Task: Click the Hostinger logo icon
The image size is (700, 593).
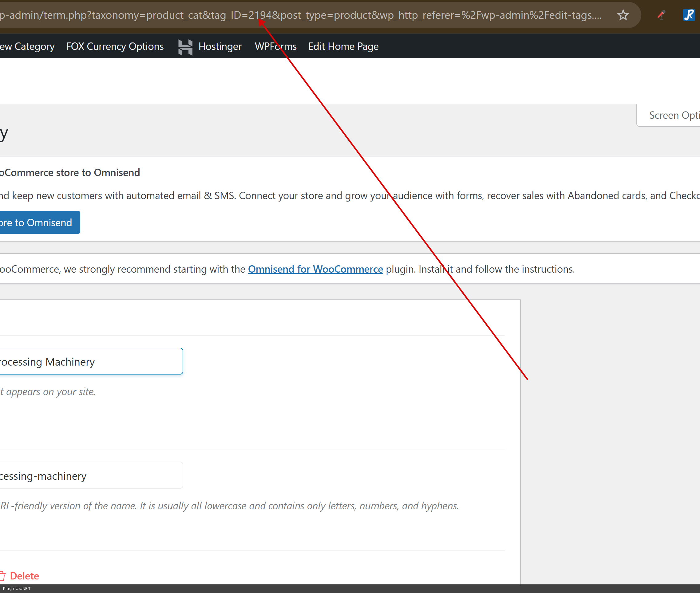Action: click(185, 47)
